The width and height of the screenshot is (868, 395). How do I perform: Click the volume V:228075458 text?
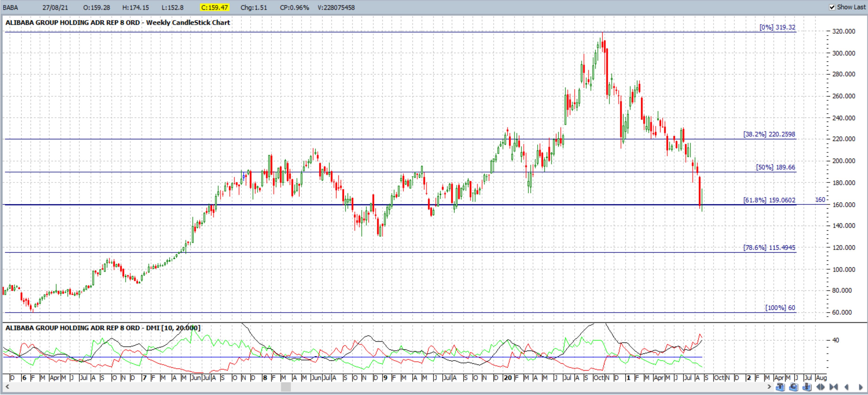click(336, 7)
